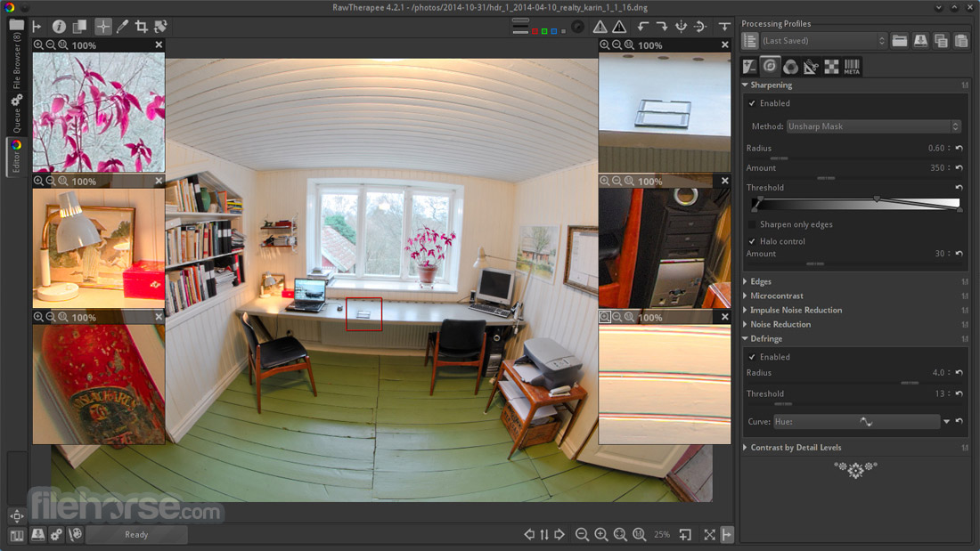Zoom main preview to 100%
The height and width of the screenshot is (551, 980).
tap(640, 535)
